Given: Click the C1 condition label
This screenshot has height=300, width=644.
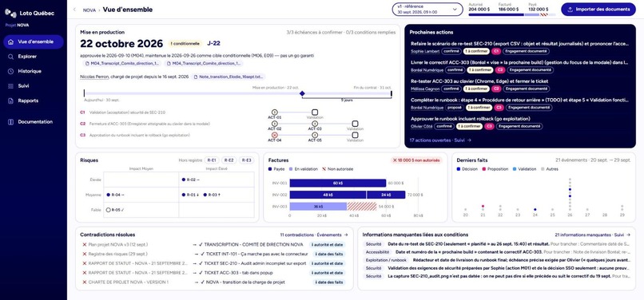Looking at the screenshot, I should point(82,112).
